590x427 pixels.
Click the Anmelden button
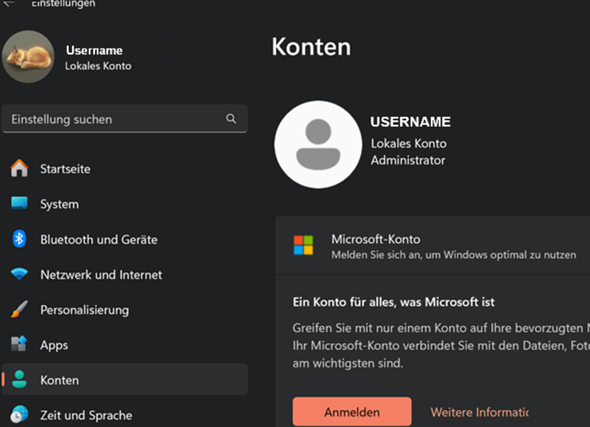pos(352,412)
